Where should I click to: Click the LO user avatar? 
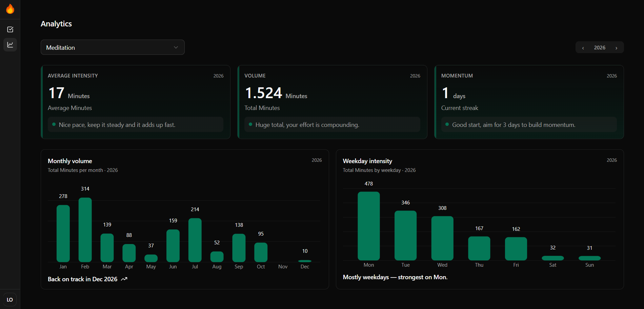(10, 300)
